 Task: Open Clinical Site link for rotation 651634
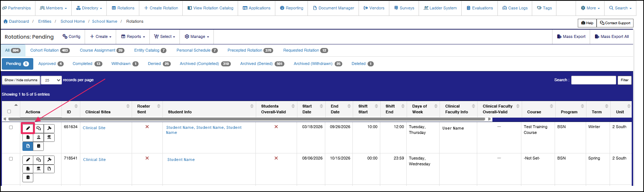[x=94, y=128]
